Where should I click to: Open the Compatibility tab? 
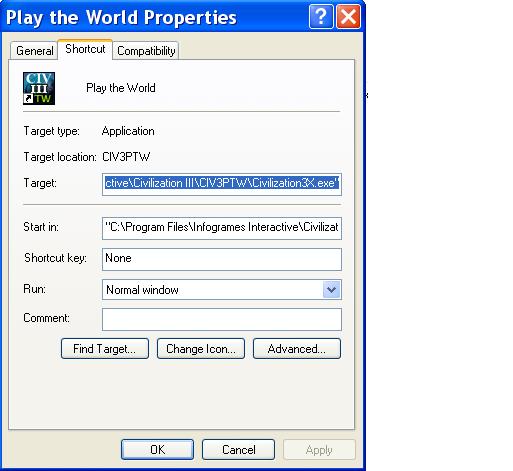146,51
